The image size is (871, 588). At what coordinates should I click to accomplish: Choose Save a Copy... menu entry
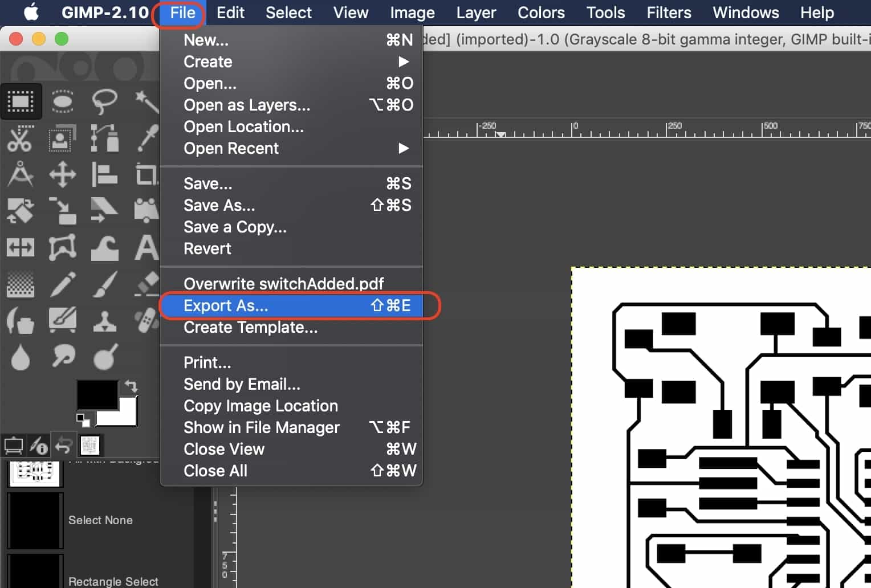pyautogui.click(x=291, y=227)
